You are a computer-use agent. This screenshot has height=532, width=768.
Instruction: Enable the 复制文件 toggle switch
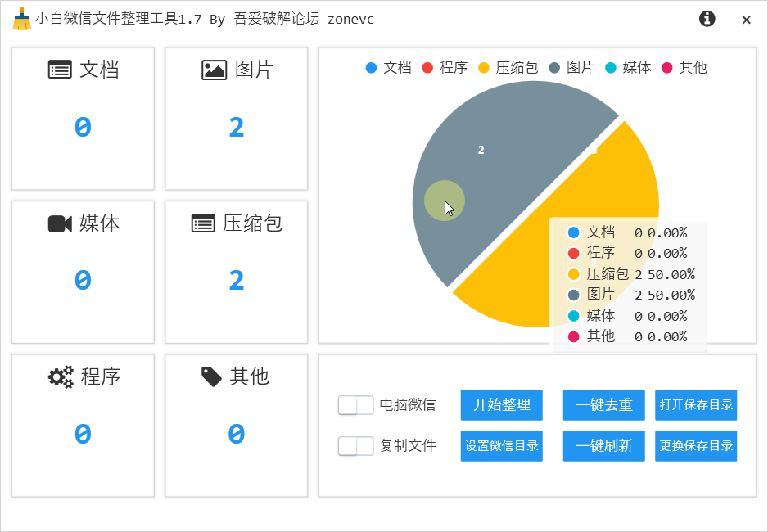coord(355,446)
